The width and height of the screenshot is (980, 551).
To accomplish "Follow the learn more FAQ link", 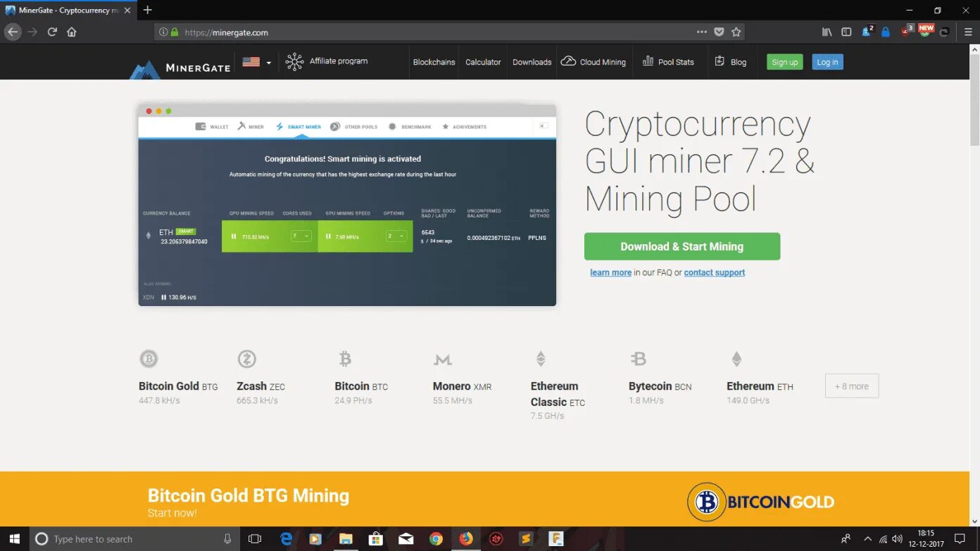I will pos(610,272).
